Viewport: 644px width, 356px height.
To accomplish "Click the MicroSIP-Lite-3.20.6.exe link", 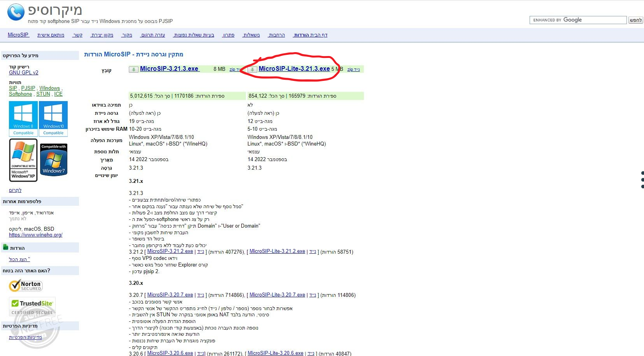I will pyautogui.click(x=275, y=353).
